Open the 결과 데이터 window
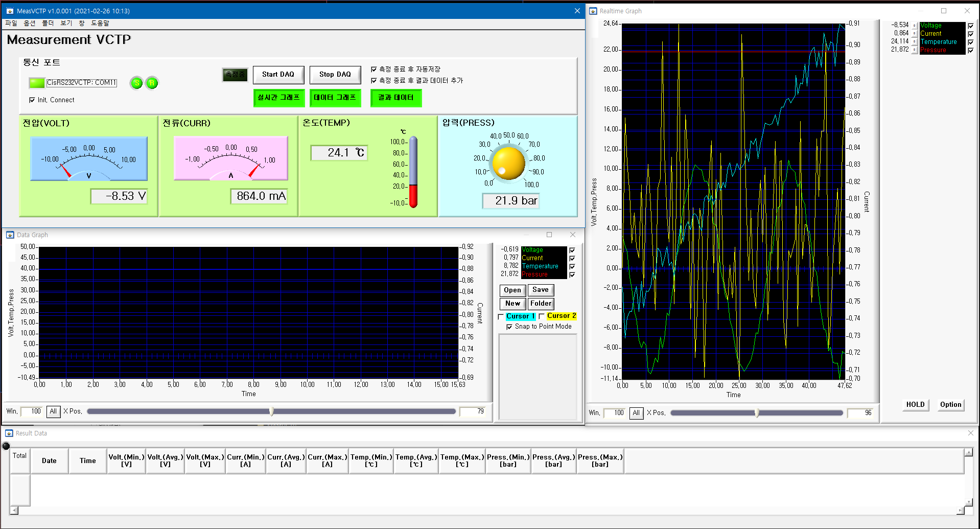This screenshot has height=529, width=980. point(396,98)
